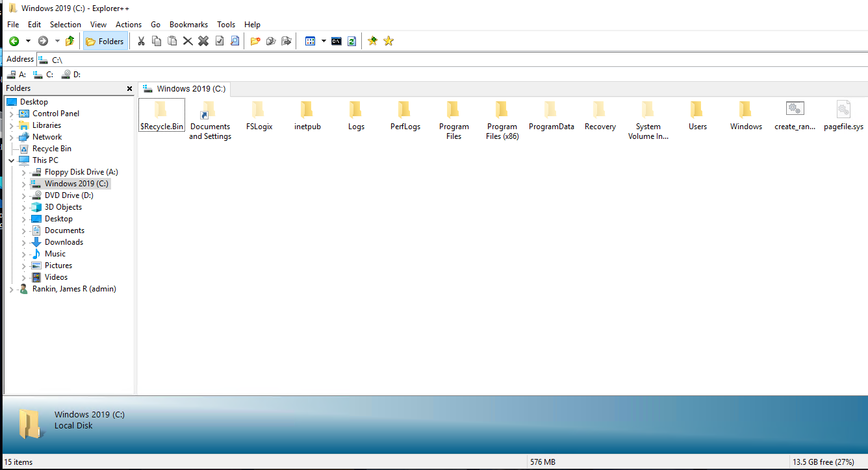The image size is (868, 470).
Task: Click the Paste clipboard icon
Action: 172,41
